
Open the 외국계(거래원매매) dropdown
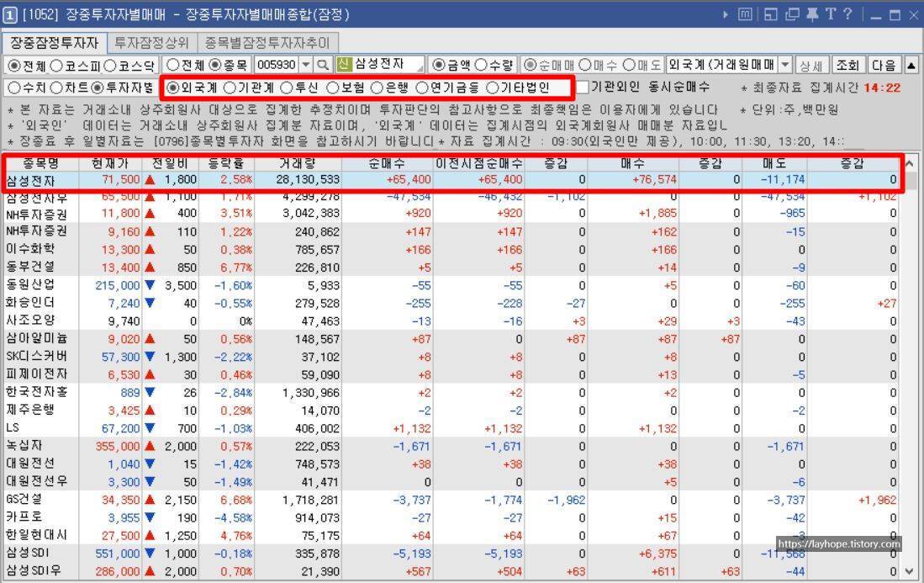click(785, 65)
